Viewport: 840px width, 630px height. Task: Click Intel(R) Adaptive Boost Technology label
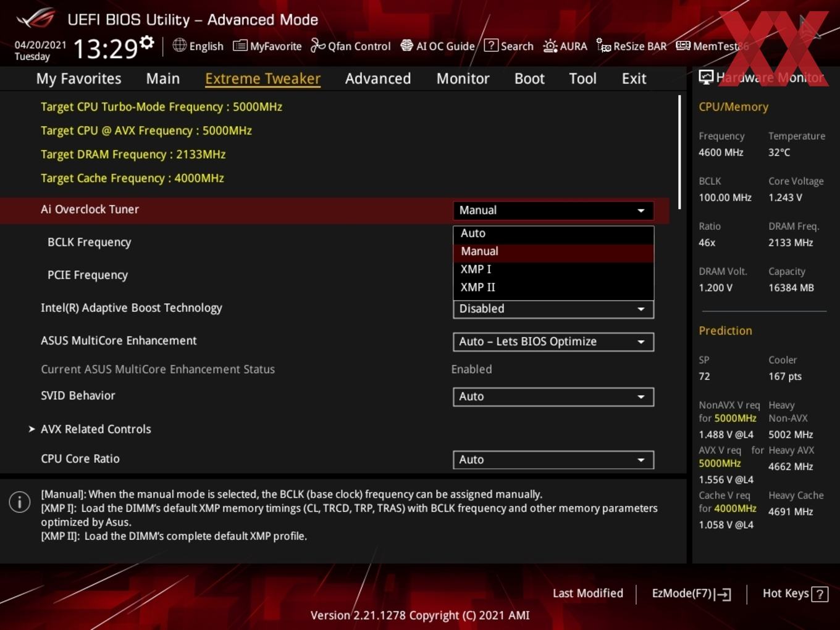[x=132, y=308]
